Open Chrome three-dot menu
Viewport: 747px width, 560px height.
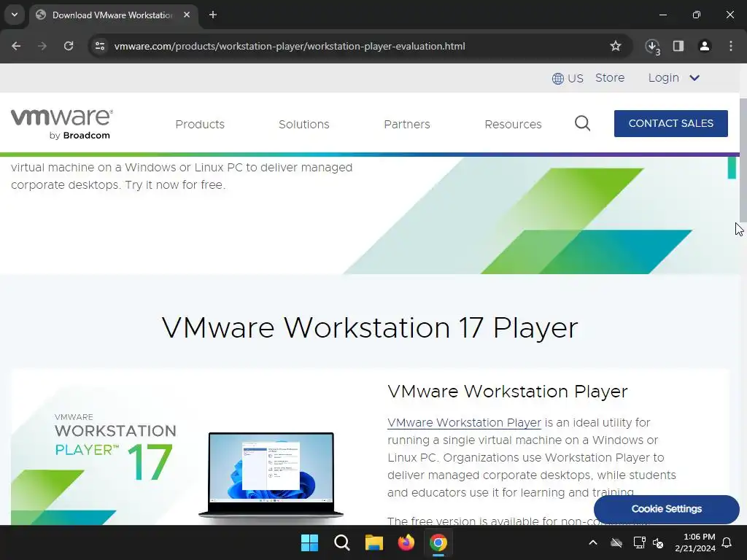click(x=731, y=46)
